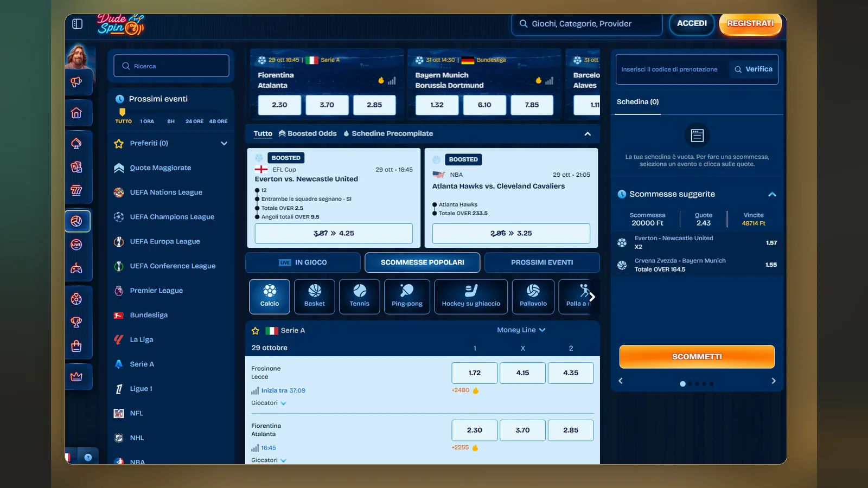Open tournaments trophy icon in sidebar
This screenshot has height=488, width=868.
coord(76,322)
